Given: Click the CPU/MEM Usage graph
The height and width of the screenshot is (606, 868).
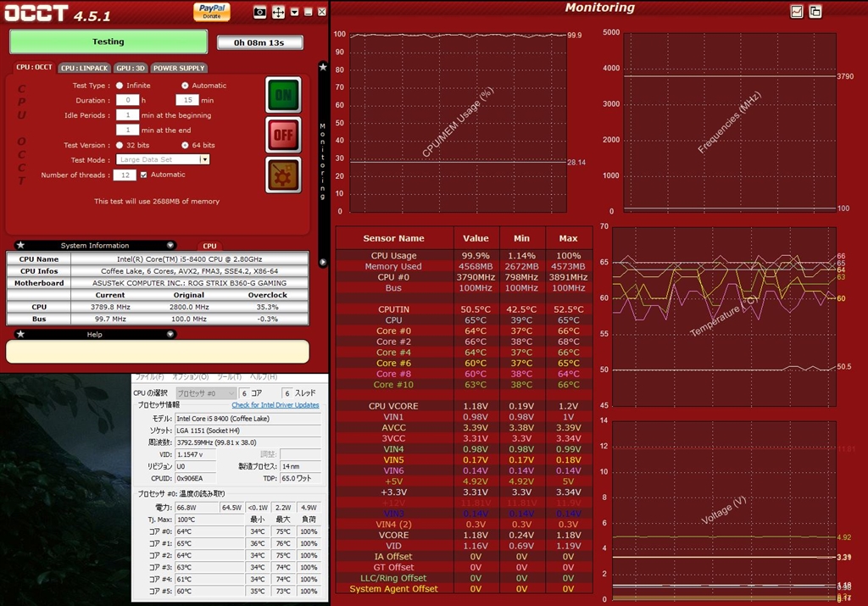Looking at the screenshot, I should [458, 122].
